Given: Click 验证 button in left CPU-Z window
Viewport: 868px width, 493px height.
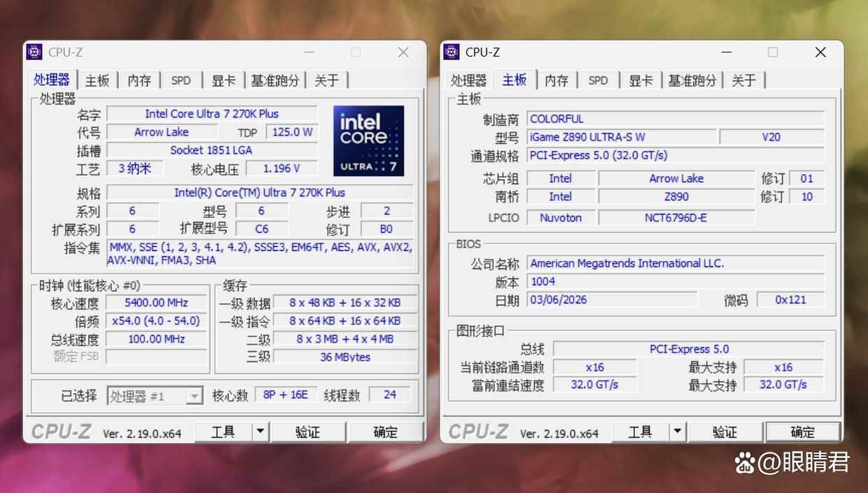Looking at the screenshot, I should (308, 432).
